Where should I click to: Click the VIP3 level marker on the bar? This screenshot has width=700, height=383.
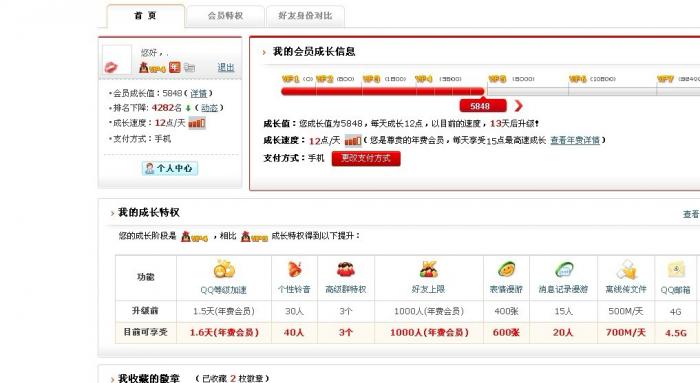coord(371,79)
